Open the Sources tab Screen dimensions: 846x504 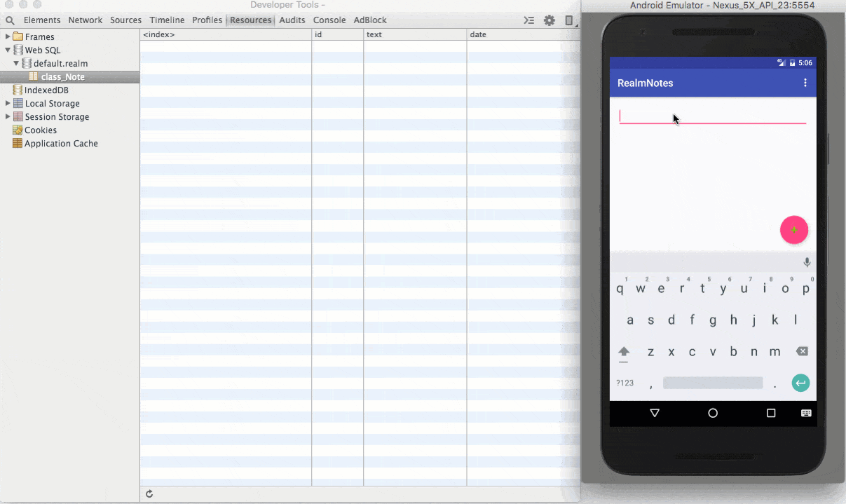point(126,20)
